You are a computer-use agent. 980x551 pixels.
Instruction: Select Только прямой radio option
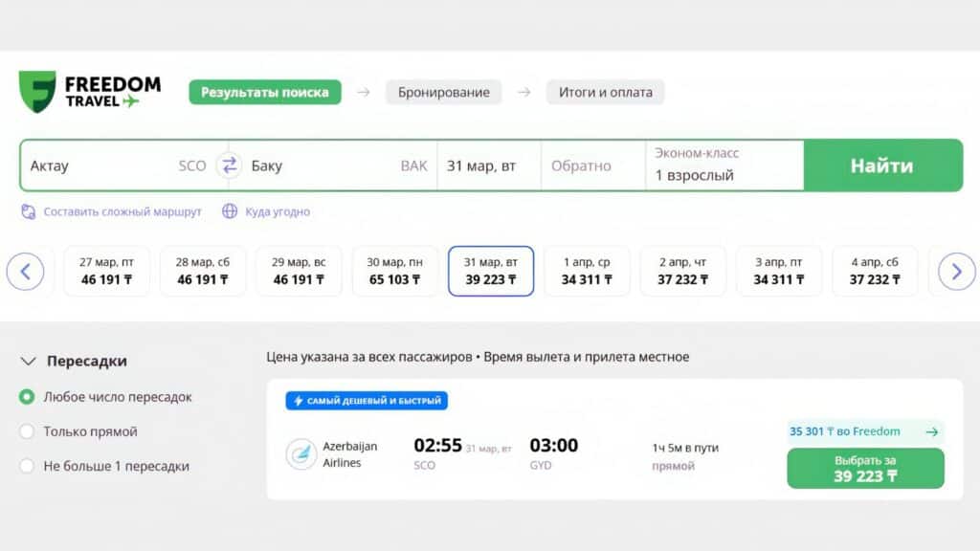click(x=27, y=431)
